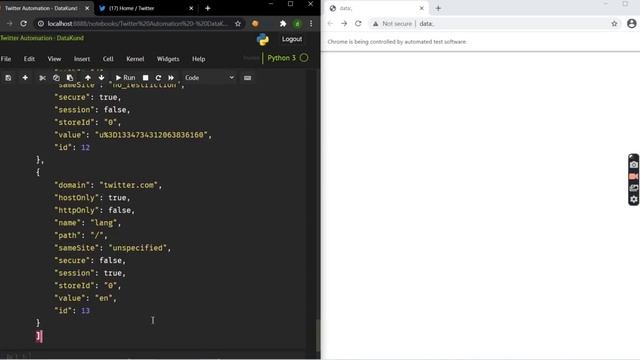The image size is (640, 360).
Task: Open the Extensions puzzle piece menu
Action: click(283, 24)
